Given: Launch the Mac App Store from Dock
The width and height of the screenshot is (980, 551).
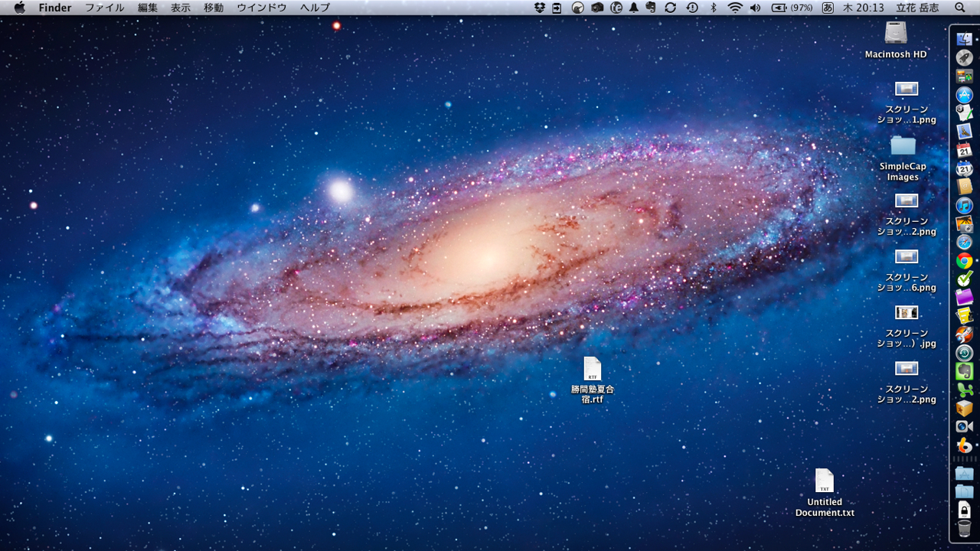Looking at the screenshot, I should click(x=964, y=95).
